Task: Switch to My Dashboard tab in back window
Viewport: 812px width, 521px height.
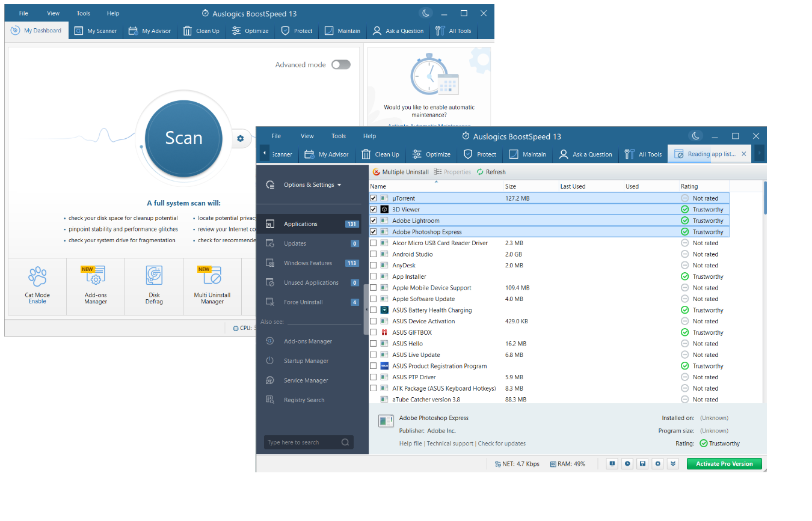Action: click(37, 31)
